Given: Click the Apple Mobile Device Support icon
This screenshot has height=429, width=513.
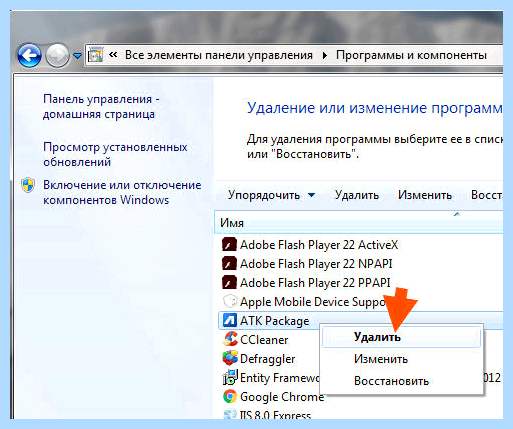Looking at the screenshot, I should point(229,301).
